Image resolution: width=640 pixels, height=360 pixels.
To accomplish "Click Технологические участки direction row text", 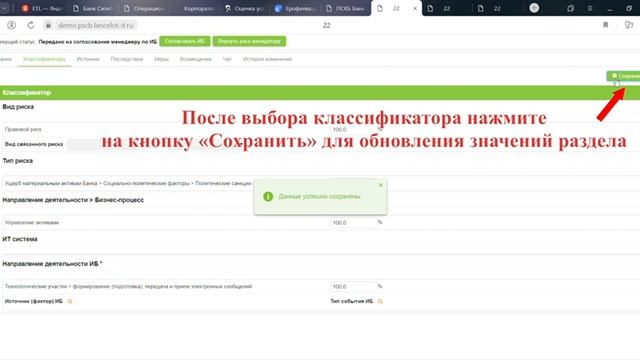I will pyautogui.click(x=128, y=287).
